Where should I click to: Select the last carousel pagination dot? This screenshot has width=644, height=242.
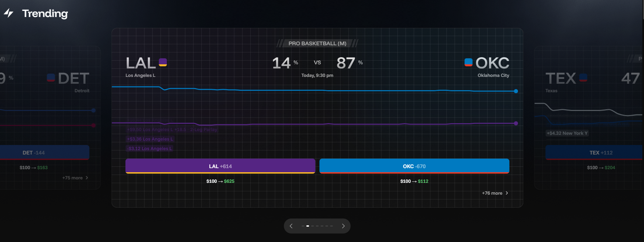332,226
